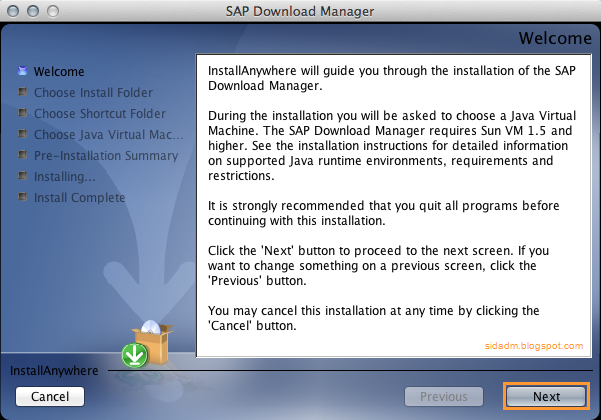Click the bullet icon beside Choose Install Folder
601x420 pixels.
(23, 92)
